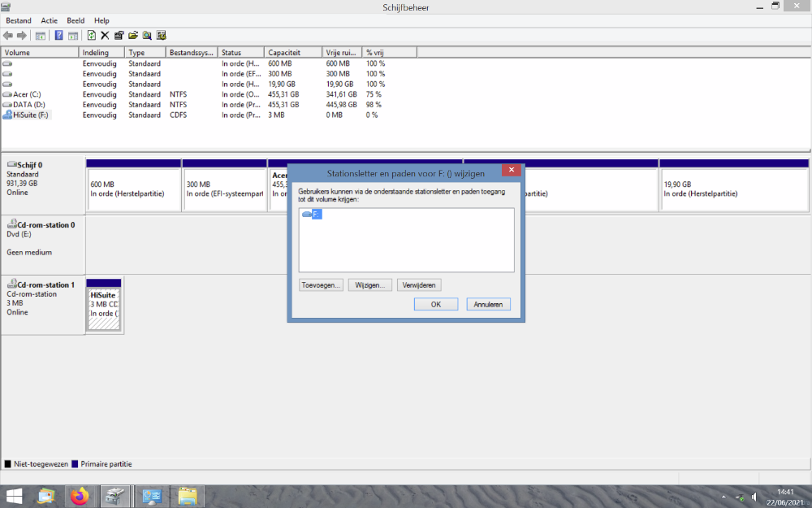Select the HiSuite (F:) volume row
The width and height of the screenshot is (812, 508).
(31, 115)
